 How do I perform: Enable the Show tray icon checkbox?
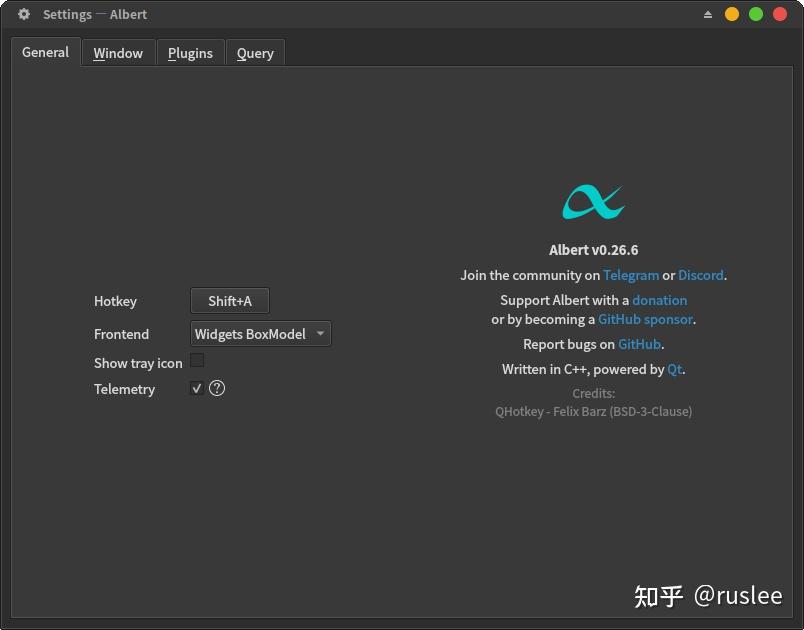coord(197,360)
